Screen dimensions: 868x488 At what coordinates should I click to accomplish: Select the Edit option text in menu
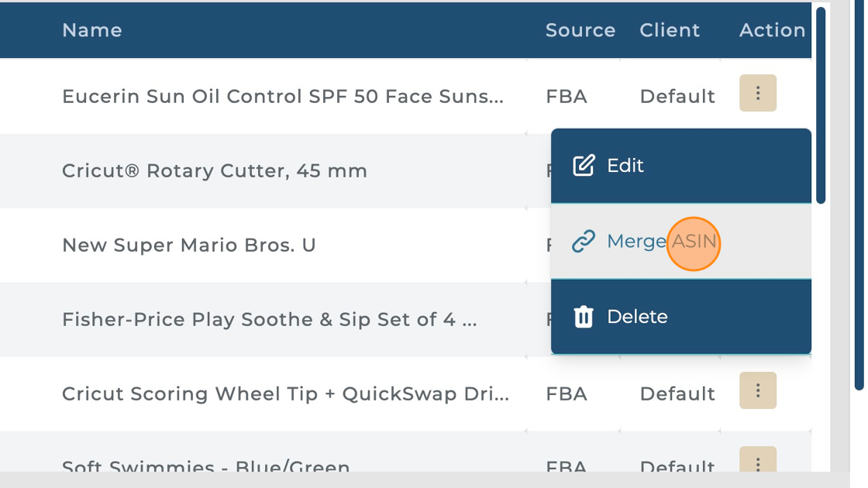[625, 166]
